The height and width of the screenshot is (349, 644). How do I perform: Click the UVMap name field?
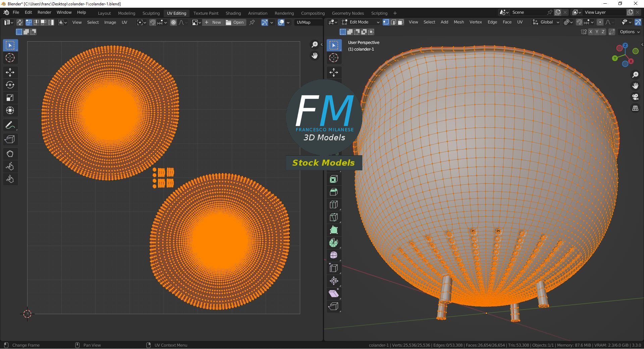308,22
